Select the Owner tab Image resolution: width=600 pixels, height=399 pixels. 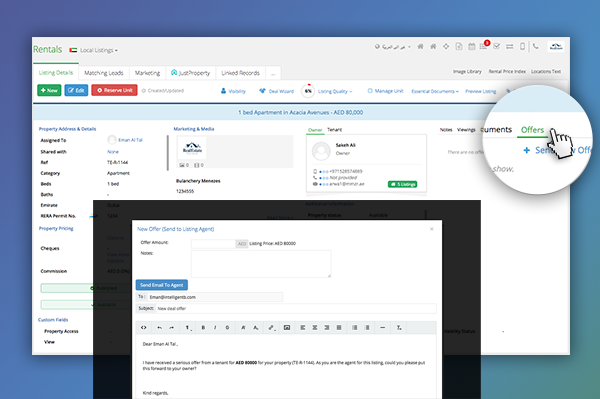pos(315,130)
